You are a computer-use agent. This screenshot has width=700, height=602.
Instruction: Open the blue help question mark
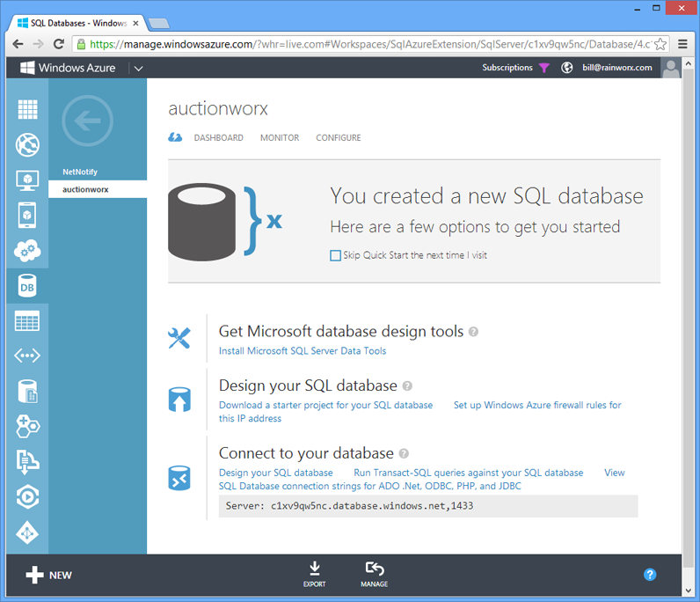pos(650,575)
